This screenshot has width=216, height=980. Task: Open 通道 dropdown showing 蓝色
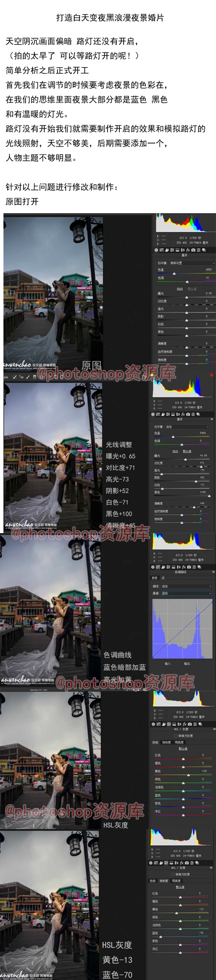pos(187,593)
